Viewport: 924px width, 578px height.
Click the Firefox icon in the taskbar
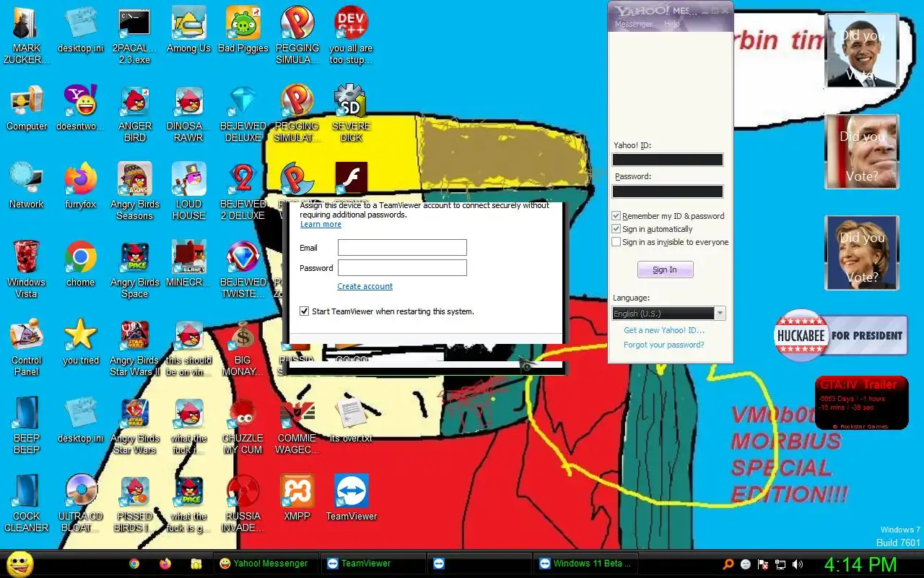click(165, 564)
